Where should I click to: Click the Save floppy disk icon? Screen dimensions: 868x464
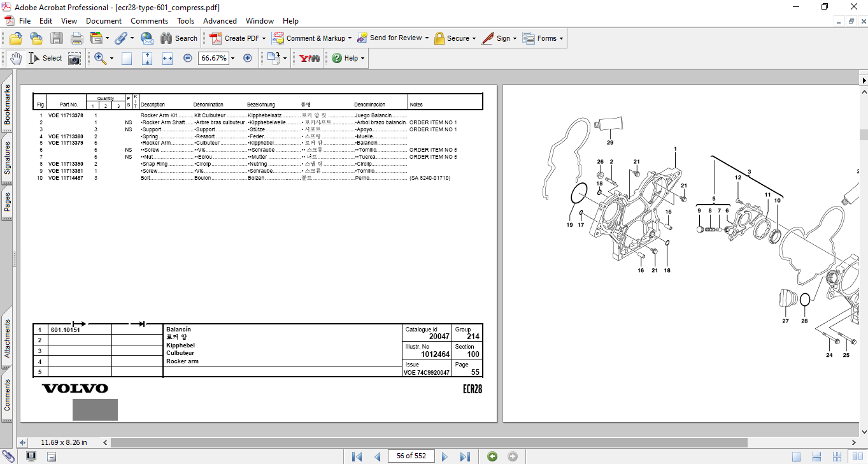(x=57, y=38)
